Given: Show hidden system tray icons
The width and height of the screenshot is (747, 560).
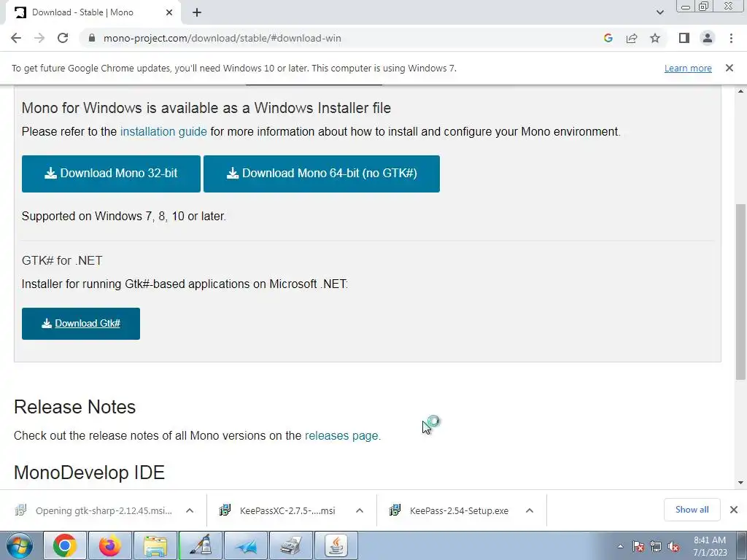Looking at the screenshot, I should coord(620,546).
